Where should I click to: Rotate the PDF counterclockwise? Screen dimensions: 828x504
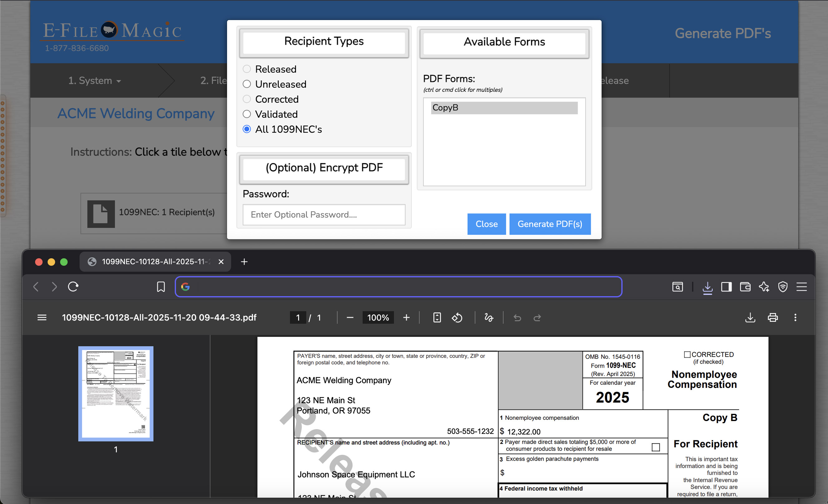(457, 317)
